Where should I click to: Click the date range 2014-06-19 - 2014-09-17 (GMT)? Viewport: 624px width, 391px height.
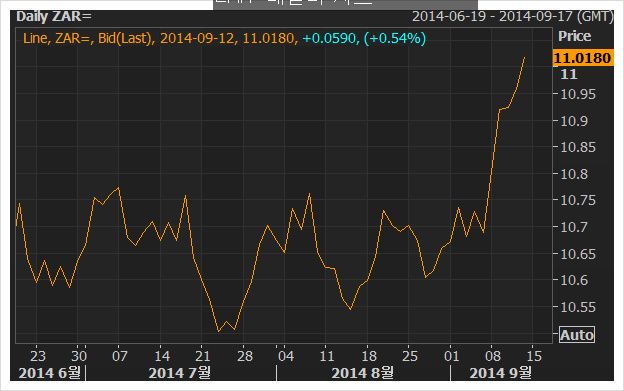tap(513, 17)
